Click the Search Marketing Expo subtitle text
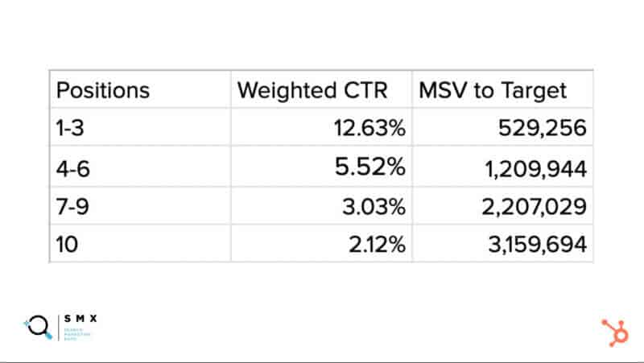The height and width of the screenshot is (363, 644). 76,334
